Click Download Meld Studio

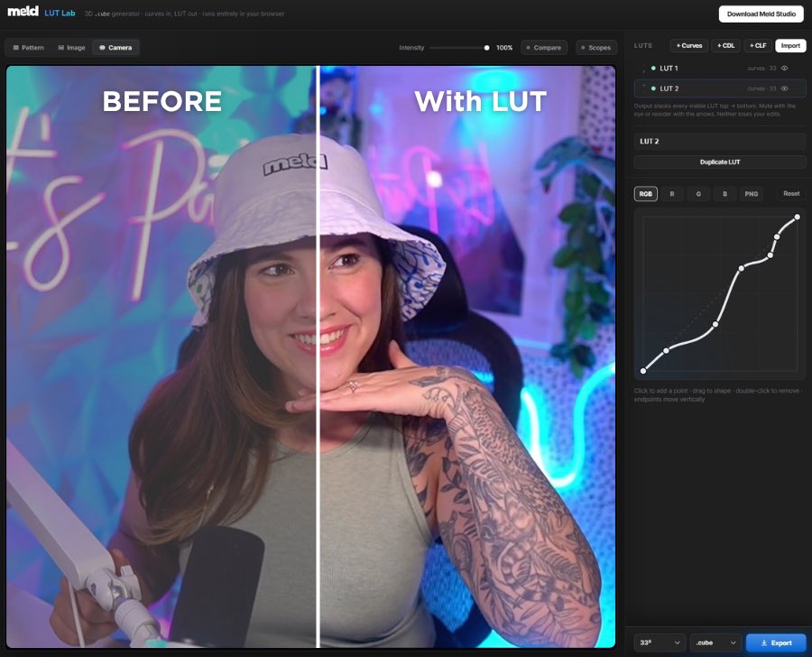[761, 14]
